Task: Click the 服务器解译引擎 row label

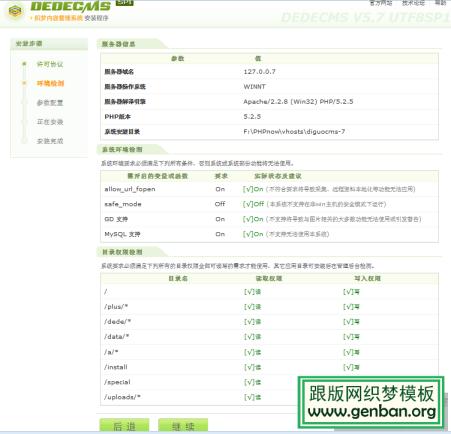Action: [x=125, y=102]
